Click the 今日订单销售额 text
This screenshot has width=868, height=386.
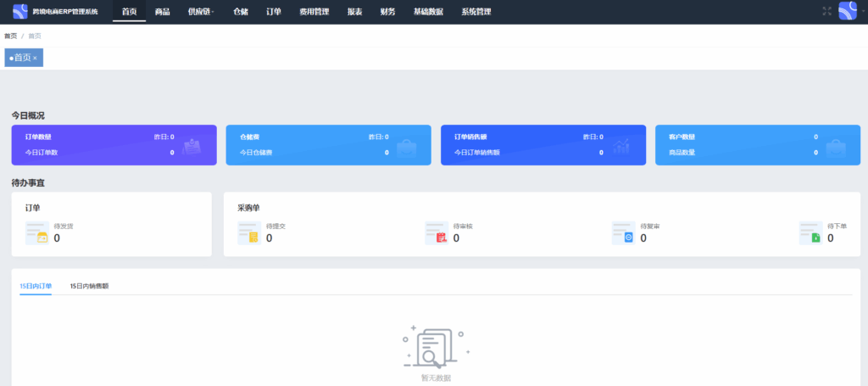(x=477, y=153)
